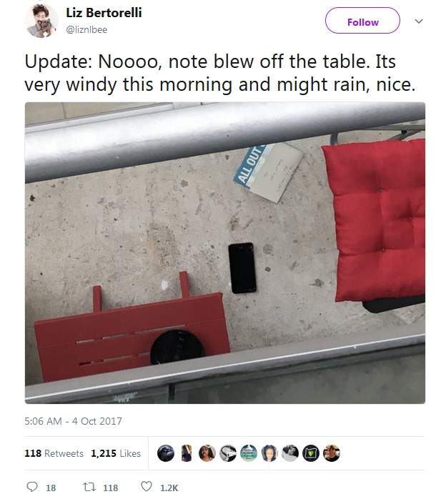Open the fourth liker avatar with white shape
Viewport: 446px width, 504px height.
click(x=228, y=453)
